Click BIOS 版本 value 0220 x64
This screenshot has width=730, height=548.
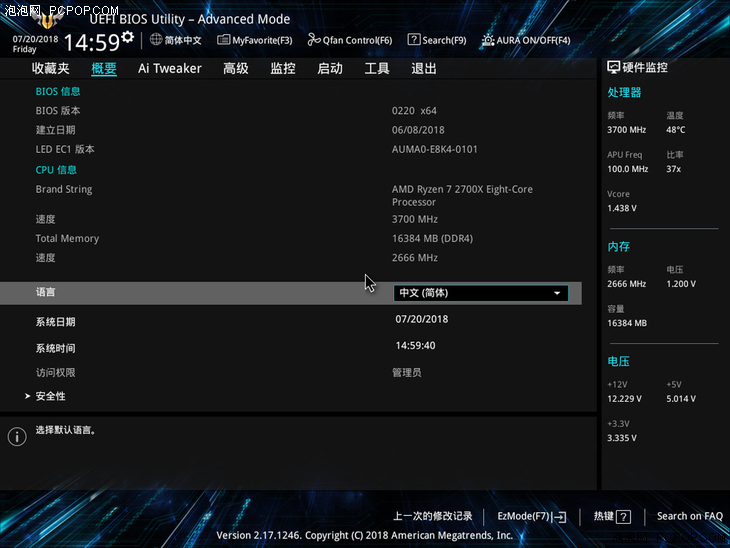(414, 111)
